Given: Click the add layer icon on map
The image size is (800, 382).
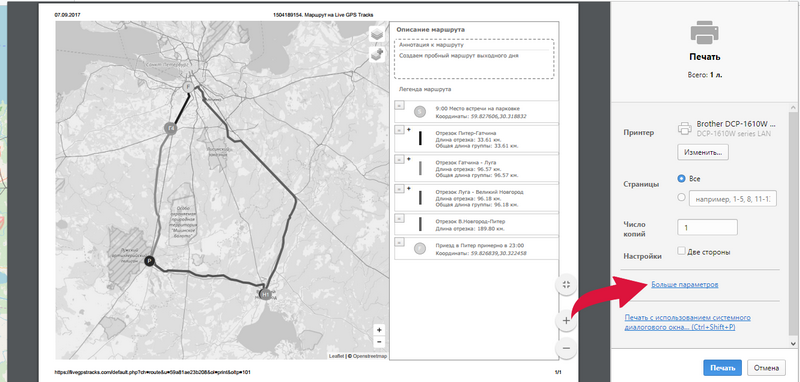Looking at the screenshot, I should pyautogui.click(x=377, y=54).
